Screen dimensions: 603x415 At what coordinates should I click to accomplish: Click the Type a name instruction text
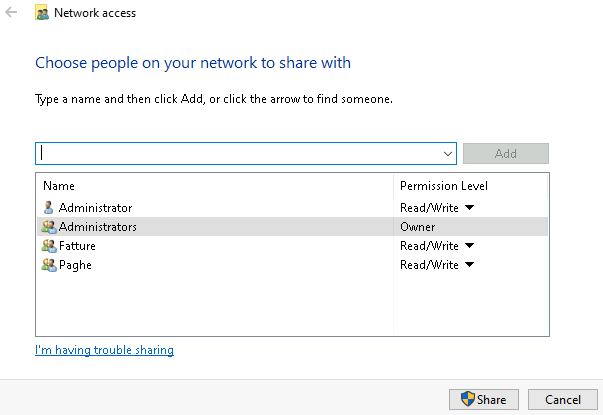[x=214, y=99]
